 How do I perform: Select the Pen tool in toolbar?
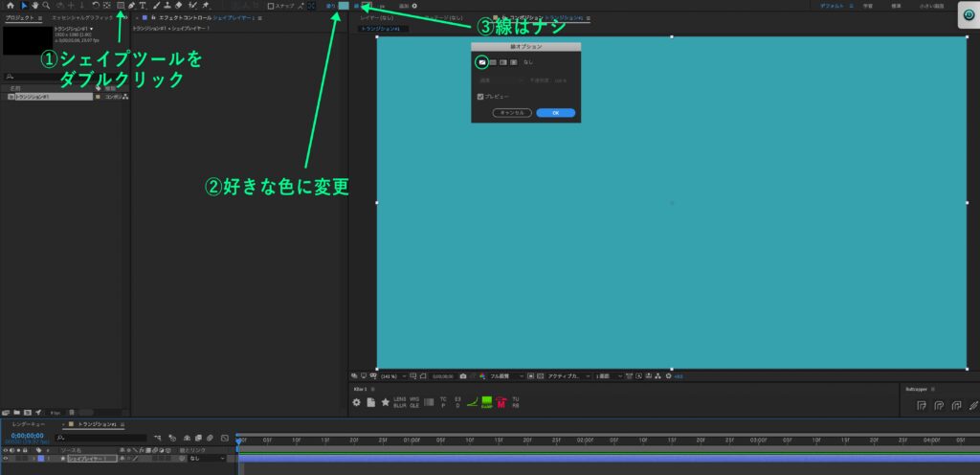pos(132,5)
